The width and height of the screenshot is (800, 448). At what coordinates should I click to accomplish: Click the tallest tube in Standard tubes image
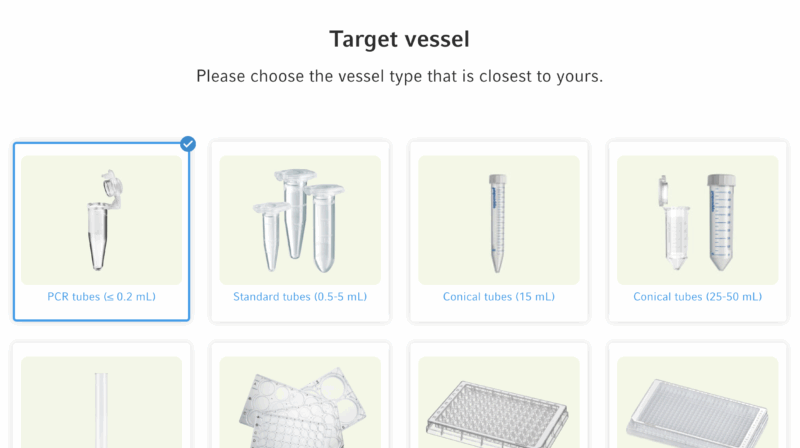294,213
